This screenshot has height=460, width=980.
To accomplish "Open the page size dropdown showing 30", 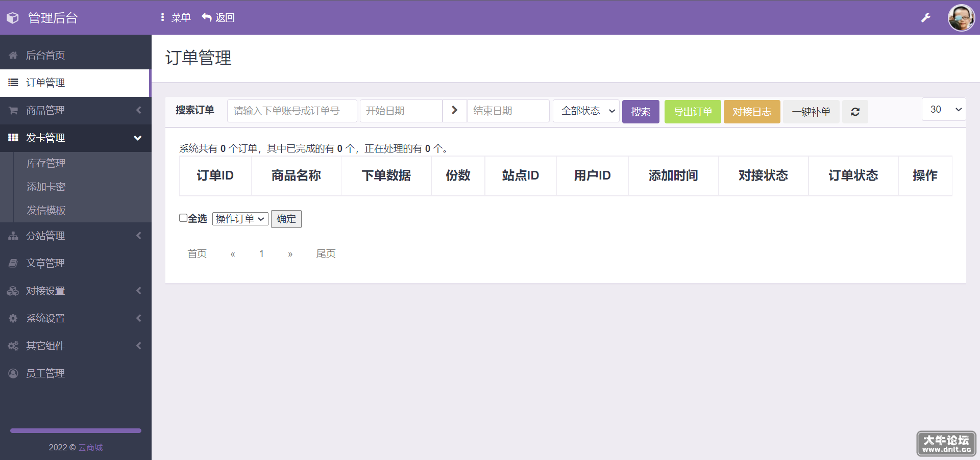I will (x=944, y=109).
